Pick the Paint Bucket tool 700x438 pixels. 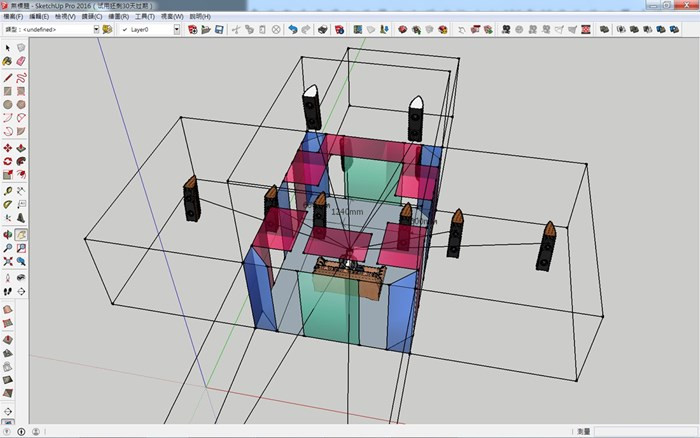pyautogui.click(x=8, y=61)
